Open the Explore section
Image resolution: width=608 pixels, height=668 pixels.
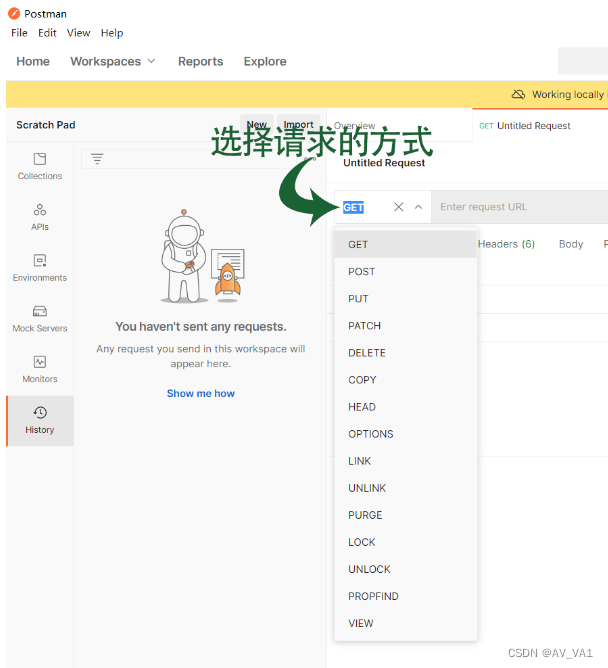point(265,61)
